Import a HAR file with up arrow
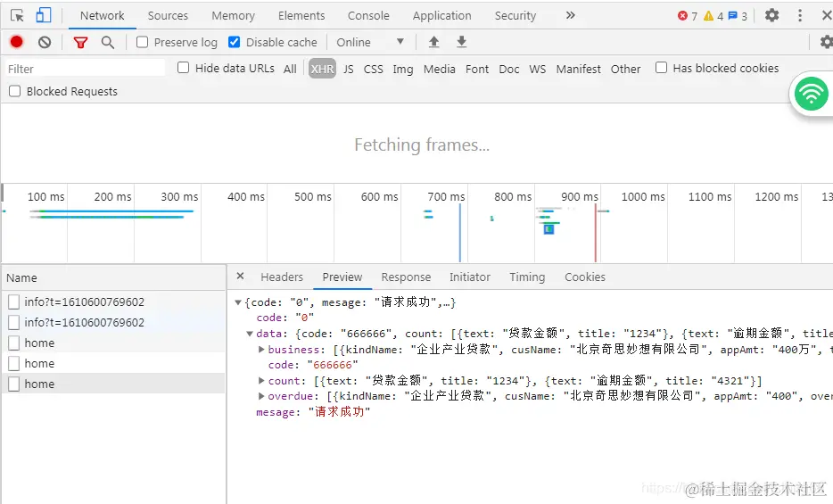This screenshot has height=504, width=833. point(434,42)
